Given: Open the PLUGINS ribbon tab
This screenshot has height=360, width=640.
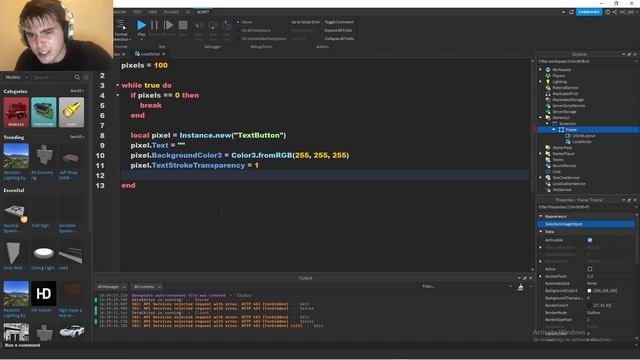Looking at the screenshot, I should point(171,12).
